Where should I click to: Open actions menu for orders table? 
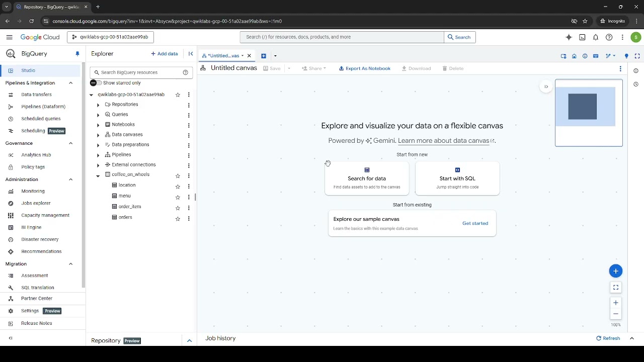[189, 219]
